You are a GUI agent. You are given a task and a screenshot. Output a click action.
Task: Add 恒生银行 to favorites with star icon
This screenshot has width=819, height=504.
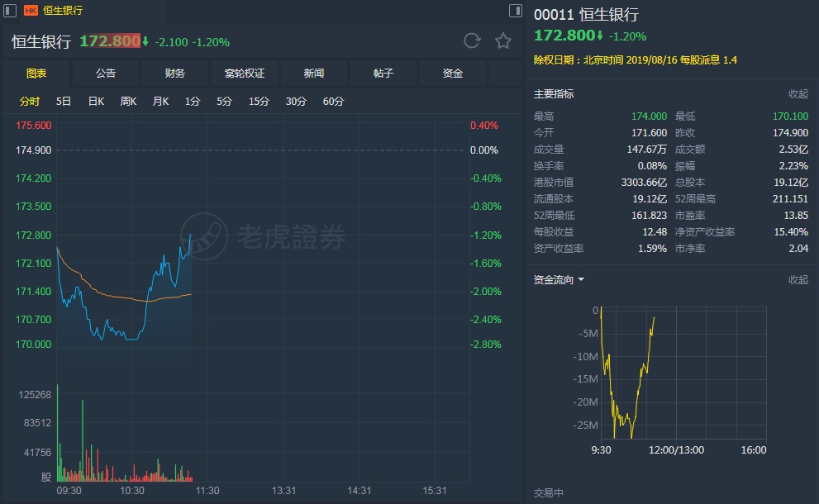coord(502,41)
